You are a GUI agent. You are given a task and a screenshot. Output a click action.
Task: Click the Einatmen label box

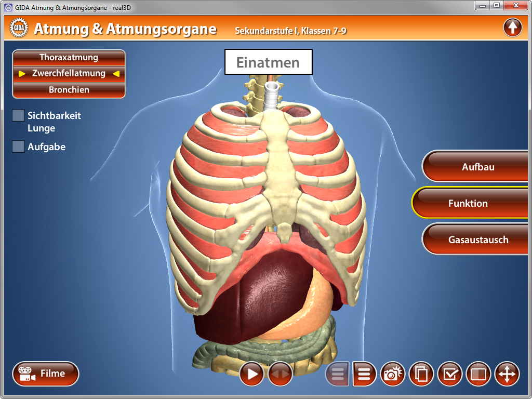click(x=268, y=62)
